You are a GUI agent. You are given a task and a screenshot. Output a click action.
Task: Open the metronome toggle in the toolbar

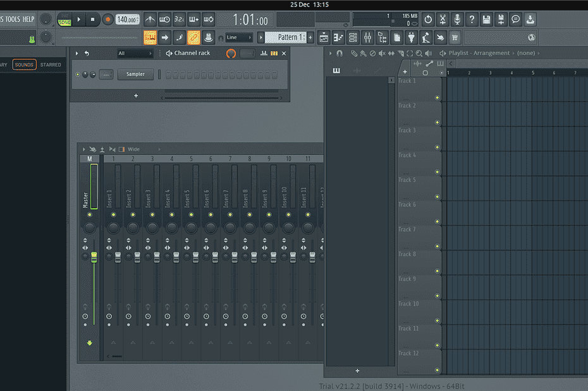150,19
